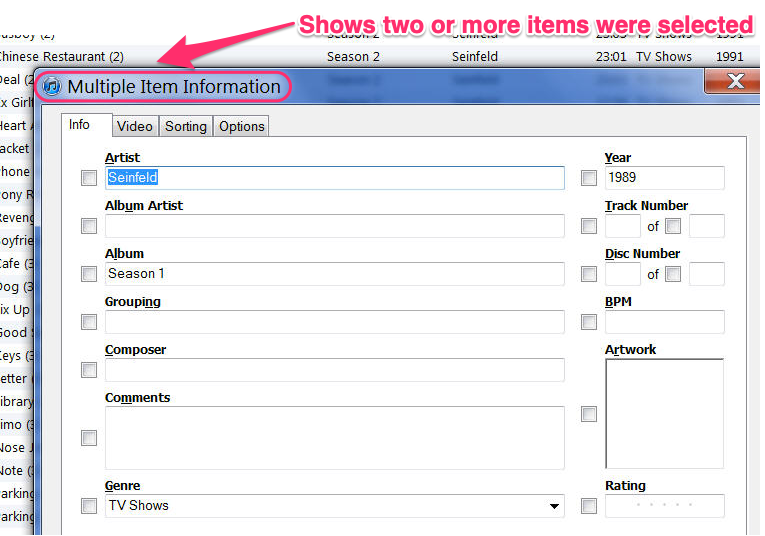This screenshot has height=536, width=765.
Task: Tick the Rating checkbox
Action: [589, 506]
